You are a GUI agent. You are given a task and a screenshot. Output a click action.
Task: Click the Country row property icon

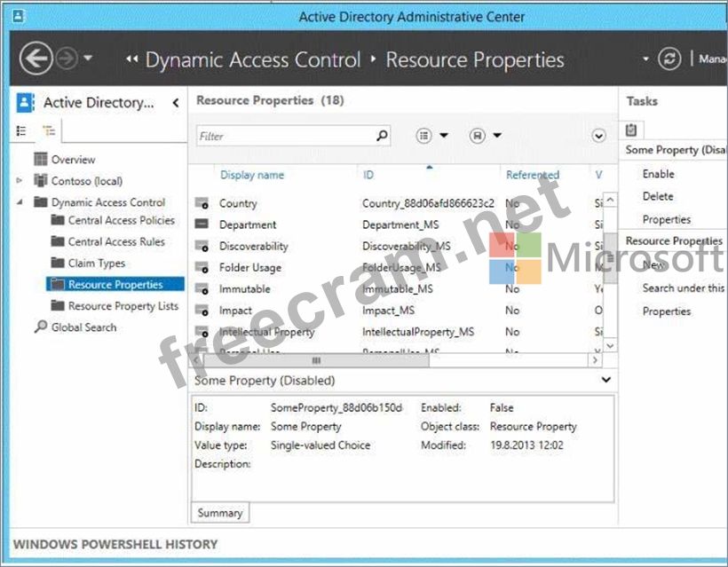point(202,203)
